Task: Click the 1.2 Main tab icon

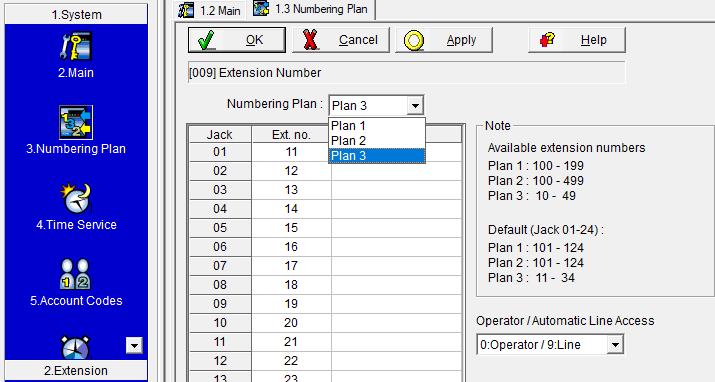Action: [186, 10]
